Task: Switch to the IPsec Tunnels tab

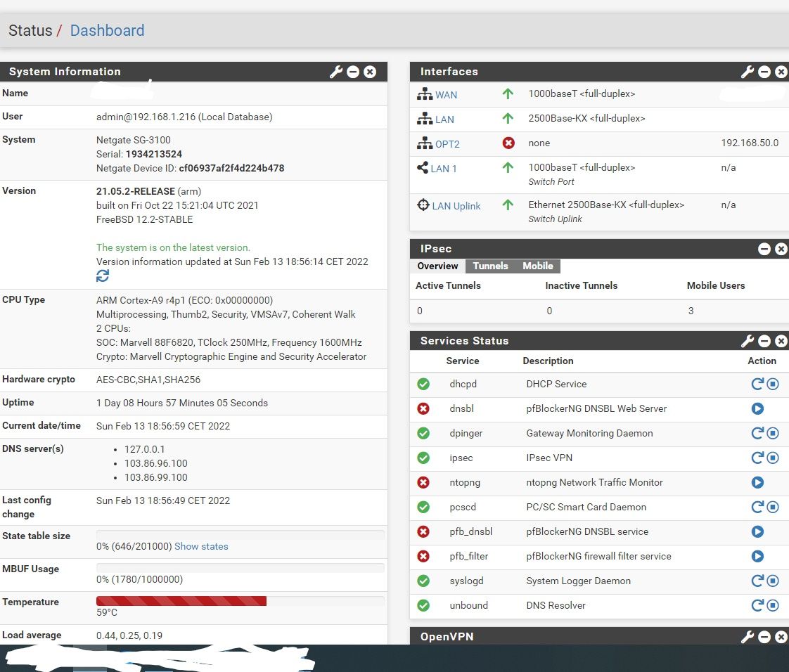Action: (x=490, y=266)
